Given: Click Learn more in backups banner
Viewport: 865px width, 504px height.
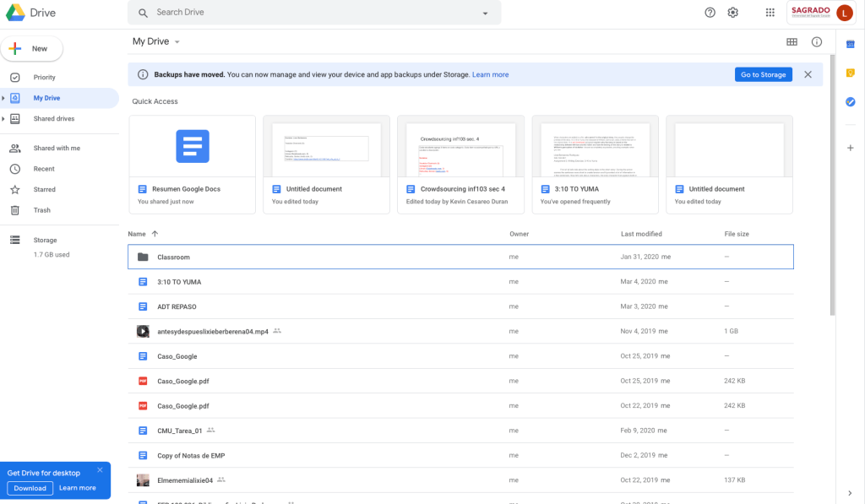Looking at the screenshot, I should 490,74.
